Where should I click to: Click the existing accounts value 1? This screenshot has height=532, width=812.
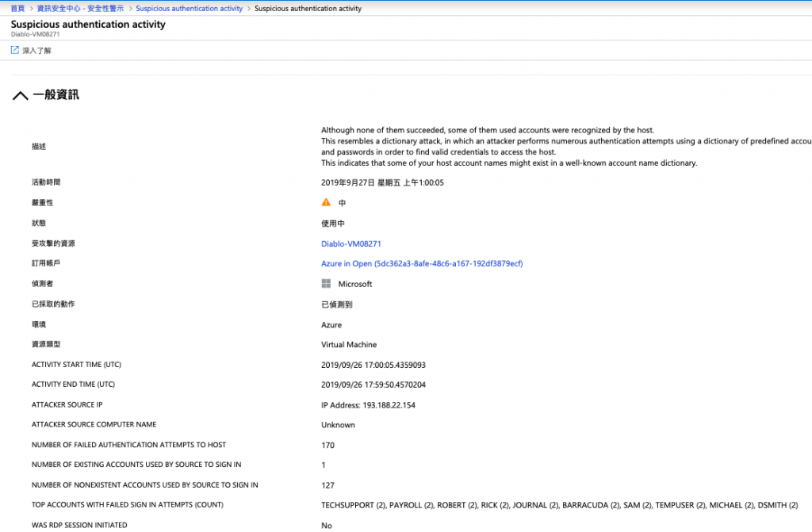[x=324, y=465]
